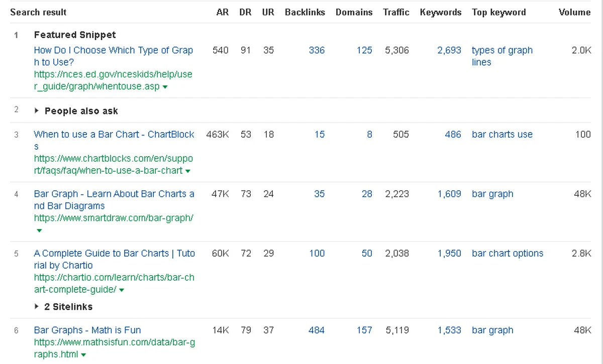Select traffic value 505
This screenshot has width=603, height=364.
tap(401, 135)
